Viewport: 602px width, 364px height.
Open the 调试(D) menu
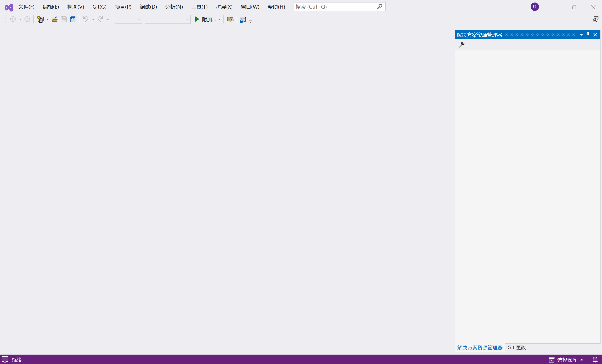[148, 7]
